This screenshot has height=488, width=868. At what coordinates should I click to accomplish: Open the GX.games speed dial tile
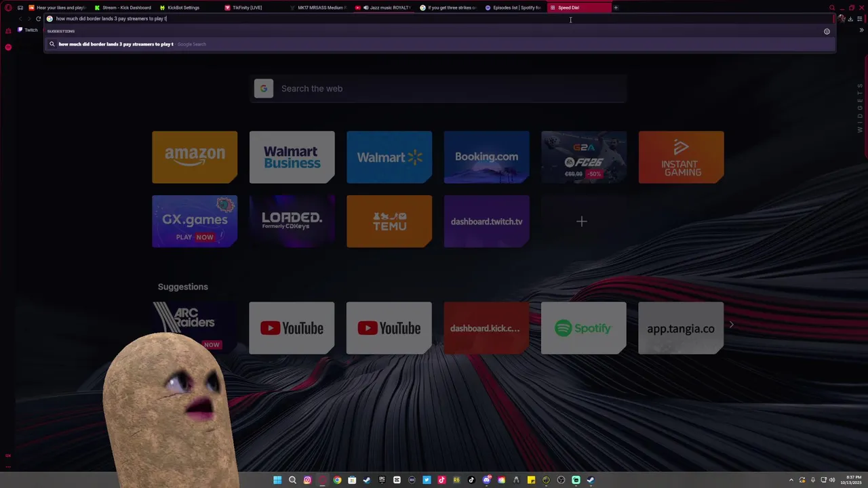[195, 221]
